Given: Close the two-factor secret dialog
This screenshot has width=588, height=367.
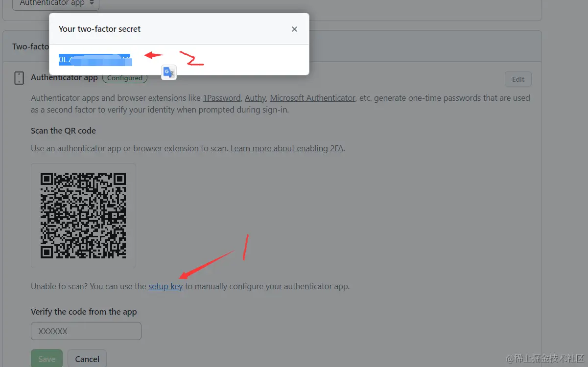Looking at the screenshot, I should [294, 29].
